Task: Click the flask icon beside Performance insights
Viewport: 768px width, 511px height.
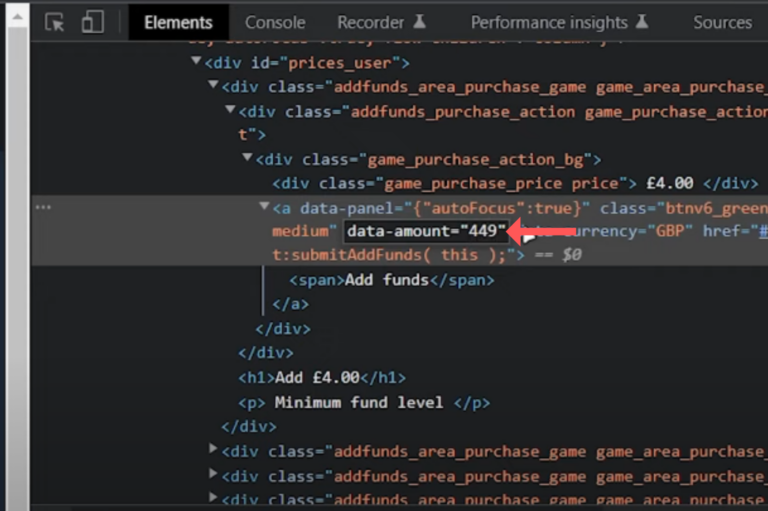Action: click(642, 22)
